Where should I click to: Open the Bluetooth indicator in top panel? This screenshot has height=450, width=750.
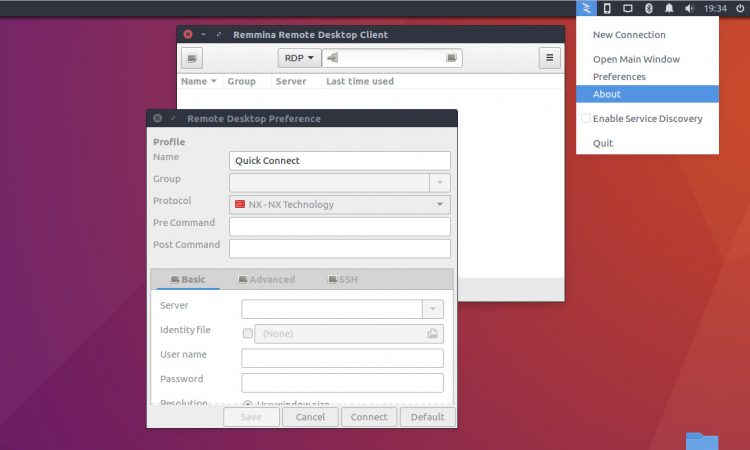click(x=649, y=8)
